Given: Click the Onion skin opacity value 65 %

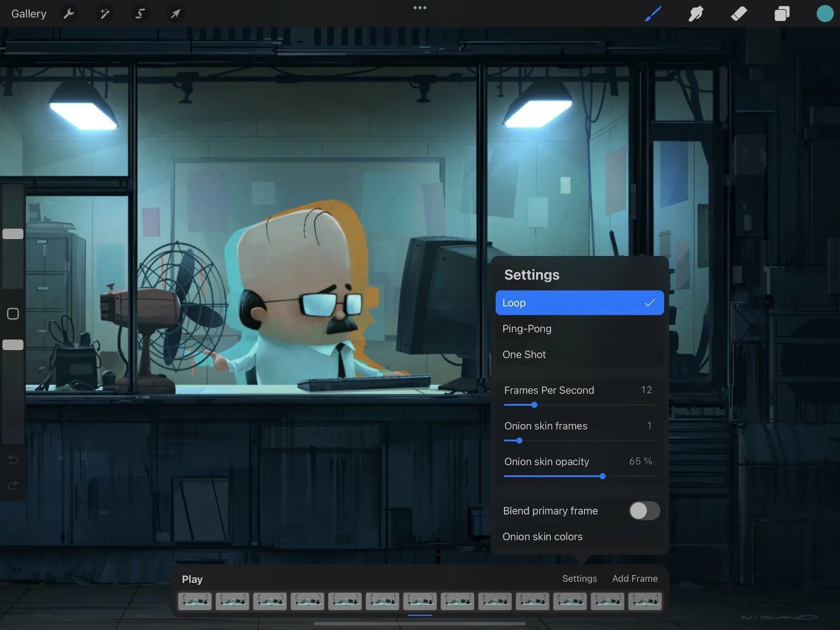Looking at the screenshot, I should pos(640,461).
